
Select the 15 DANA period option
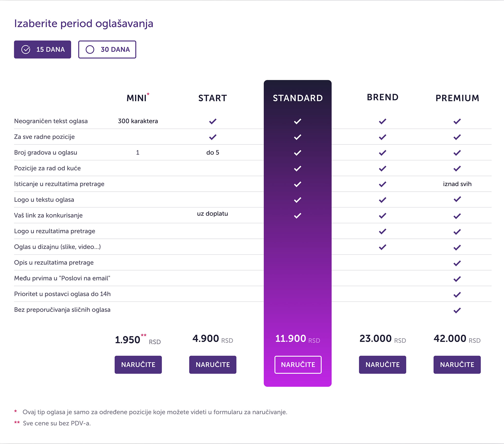click(x=42, y=49)
